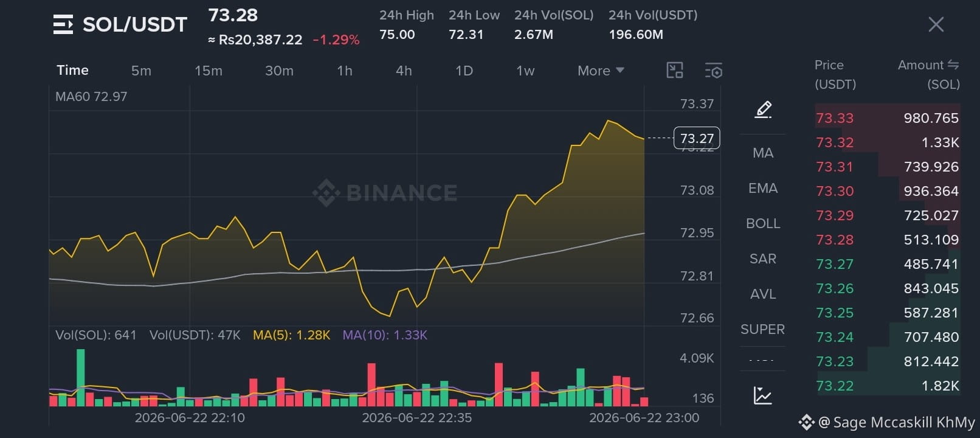Open the SOL/USDT pair title
980x438 pixels.
tap(135, 24)
